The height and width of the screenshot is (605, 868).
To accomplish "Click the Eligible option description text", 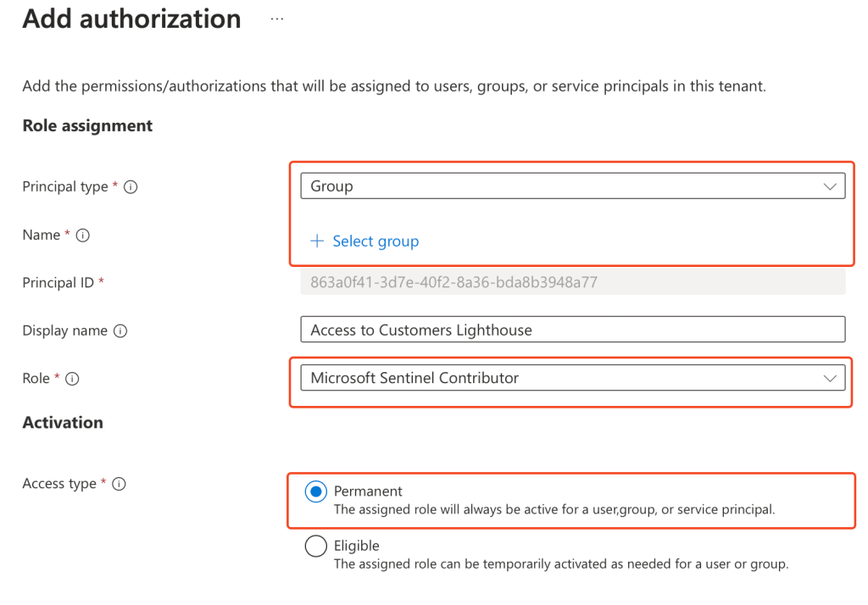I will tap(560, 564).
